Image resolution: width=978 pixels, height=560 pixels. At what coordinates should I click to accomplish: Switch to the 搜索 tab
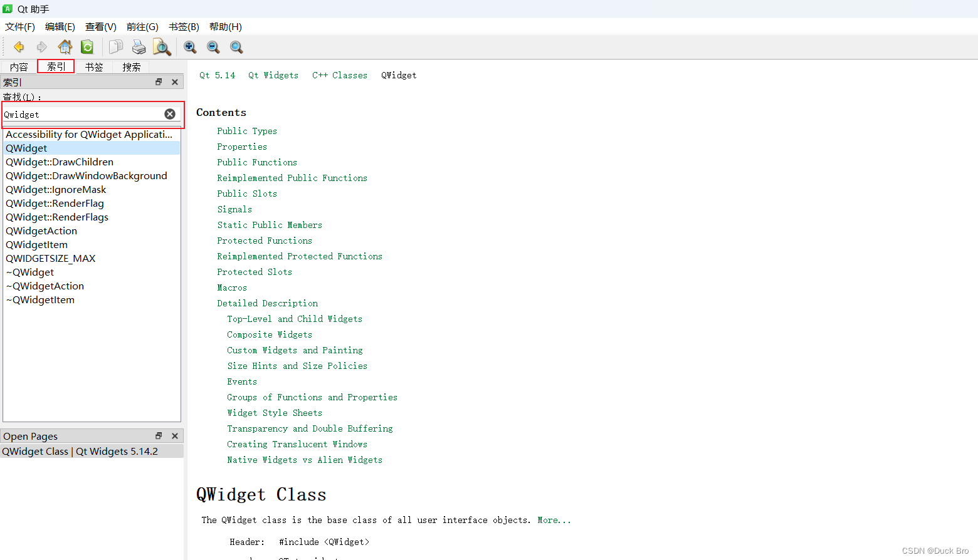[132, 67]
